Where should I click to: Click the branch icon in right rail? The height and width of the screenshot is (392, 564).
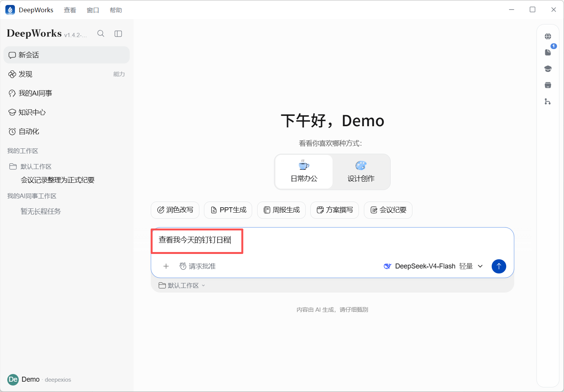click(x=548, y=101)
